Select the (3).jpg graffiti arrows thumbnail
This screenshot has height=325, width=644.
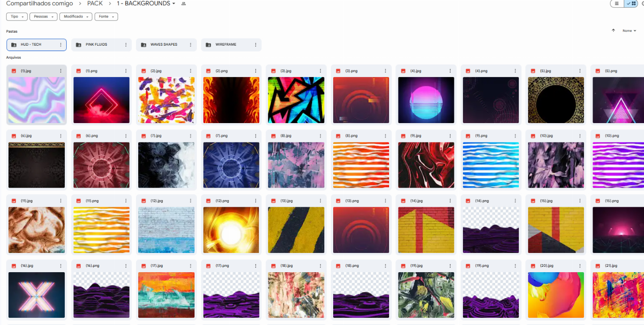(296, 100)
